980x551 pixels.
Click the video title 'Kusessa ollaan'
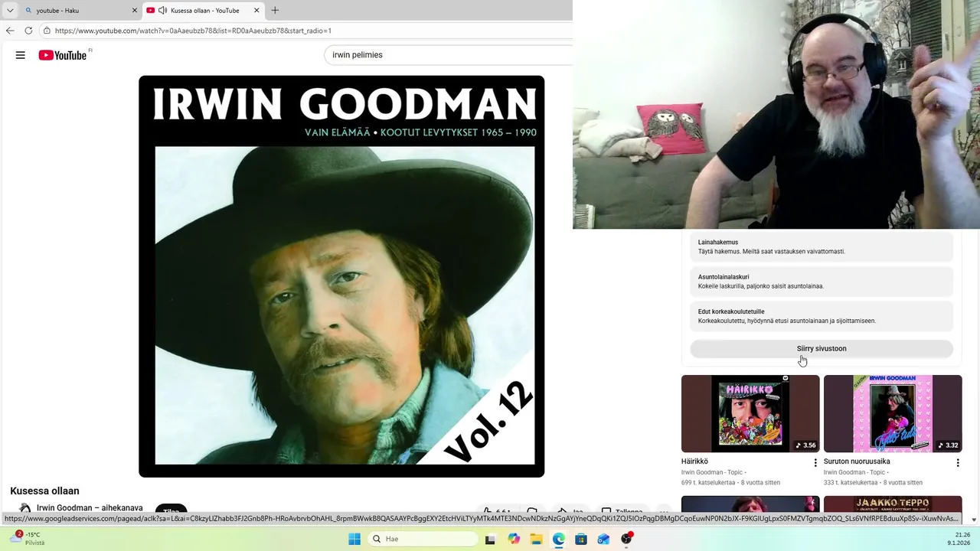tap(44, 491)
